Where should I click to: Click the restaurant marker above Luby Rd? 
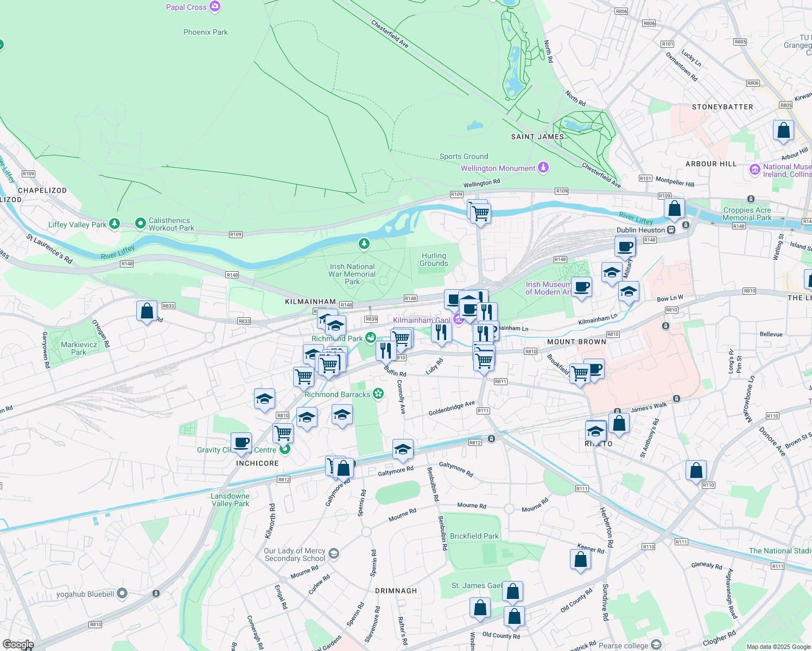tap(441, 333)
